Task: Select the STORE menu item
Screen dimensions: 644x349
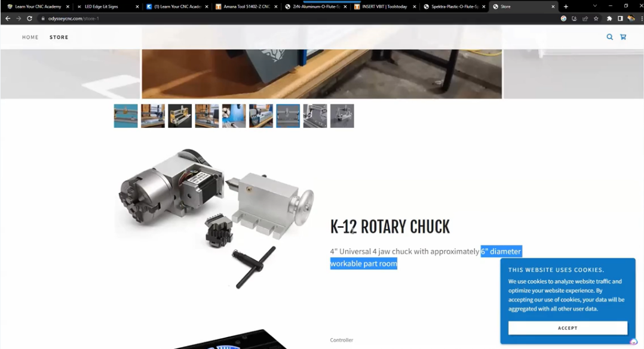Action: [x=59, y=37]
